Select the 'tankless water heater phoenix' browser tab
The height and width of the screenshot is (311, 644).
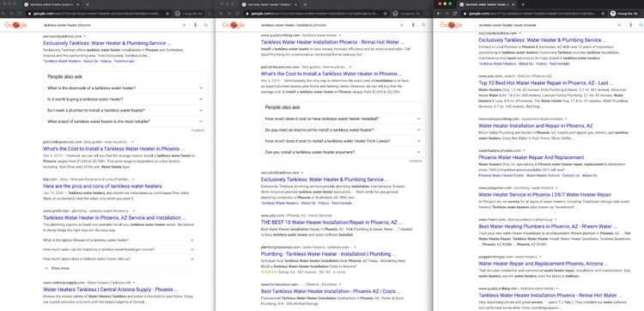pyautogui.click(x=52, y=4)
